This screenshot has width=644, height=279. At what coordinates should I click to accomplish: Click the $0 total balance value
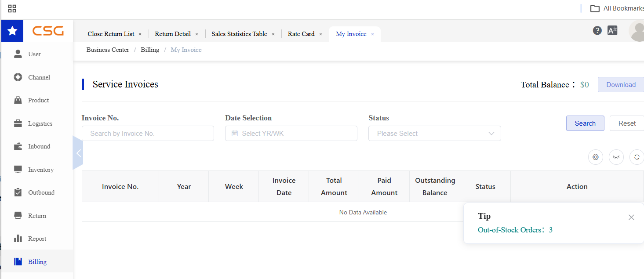[584, 85]
